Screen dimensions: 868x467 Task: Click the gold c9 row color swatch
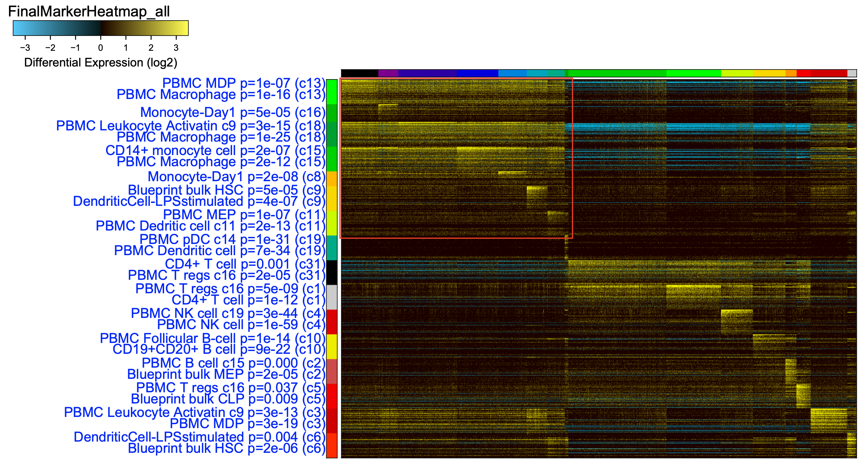coord(332,198)
